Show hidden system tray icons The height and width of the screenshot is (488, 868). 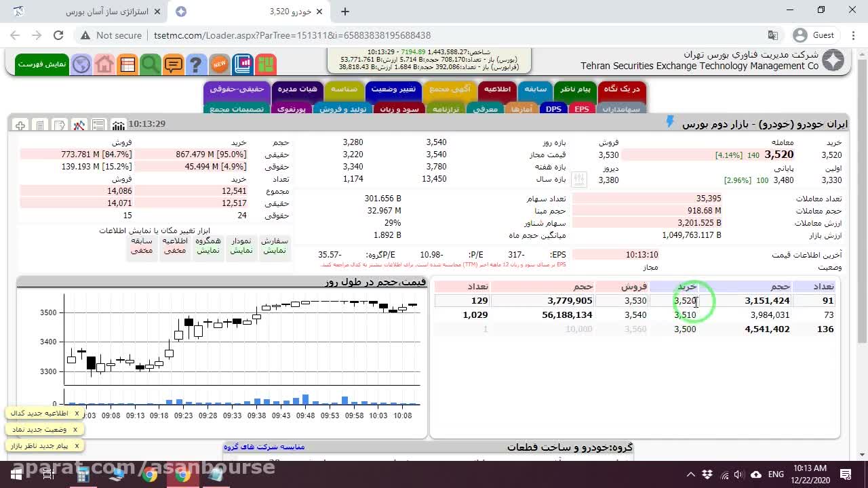click(690, 474)
